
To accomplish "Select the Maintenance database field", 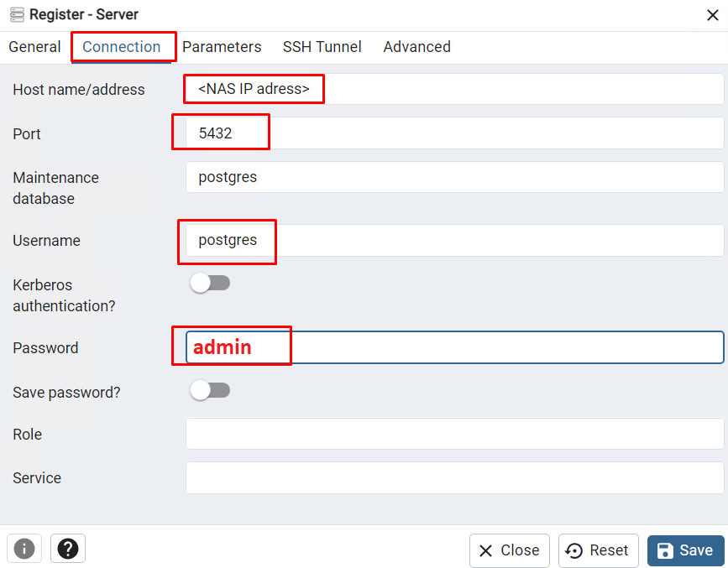I will coord(453,177).
